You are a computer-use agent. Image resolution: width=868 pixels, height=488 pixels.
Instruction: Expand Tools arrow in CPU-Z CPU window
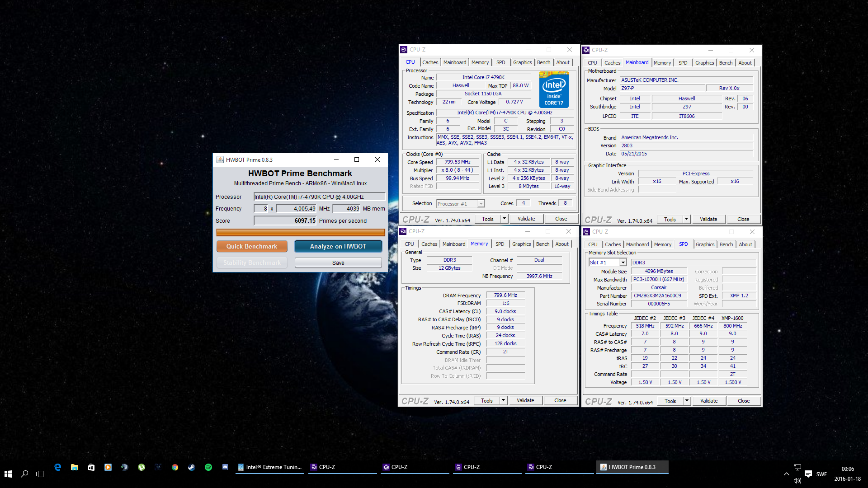pos(504,219)
